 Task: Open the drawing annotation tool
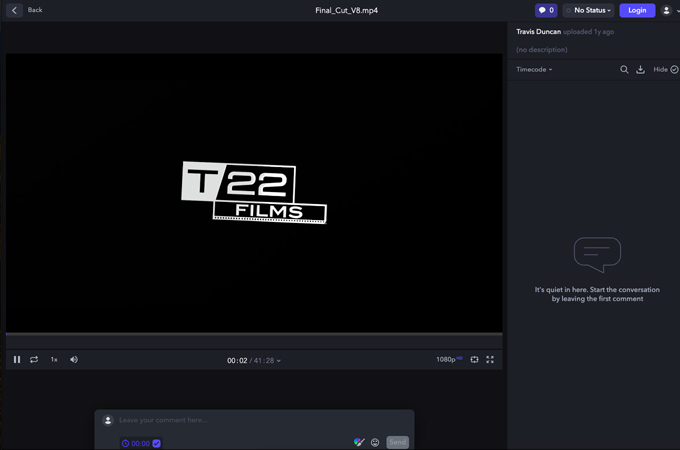click(x=359, y=442)
